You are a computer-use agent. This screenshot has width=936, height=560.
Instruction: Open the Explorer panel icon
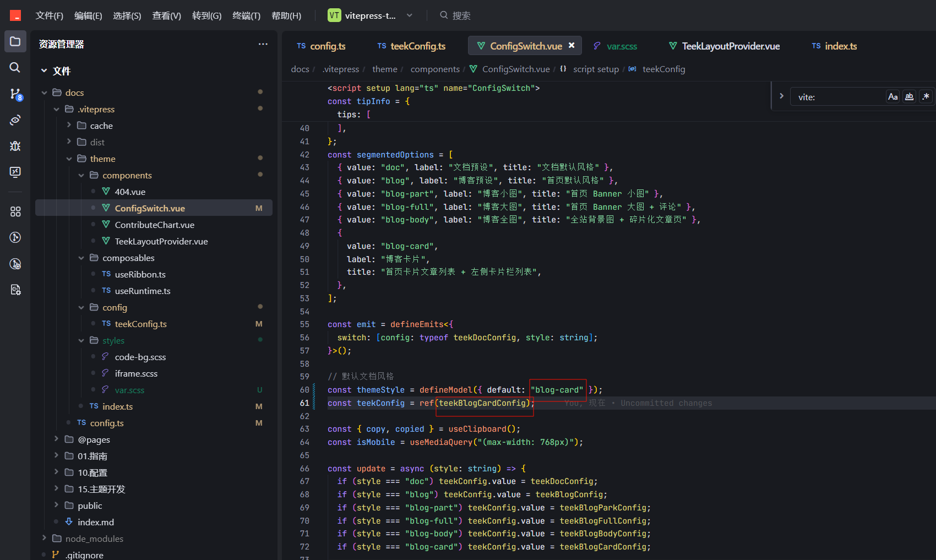[15, 41]
